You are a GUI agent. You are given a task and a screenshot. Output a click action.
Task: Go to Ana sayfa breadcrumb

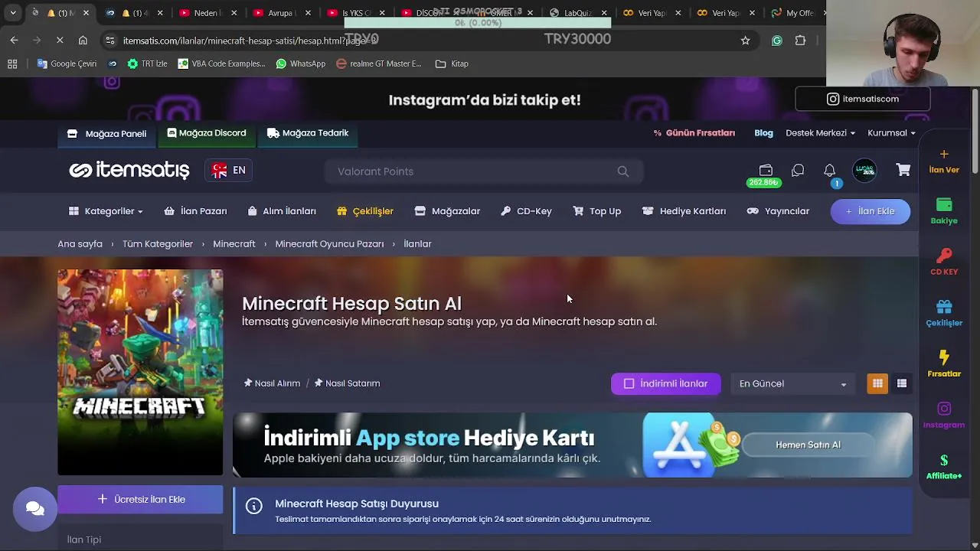pyautogui.click(x=80, y=243)
